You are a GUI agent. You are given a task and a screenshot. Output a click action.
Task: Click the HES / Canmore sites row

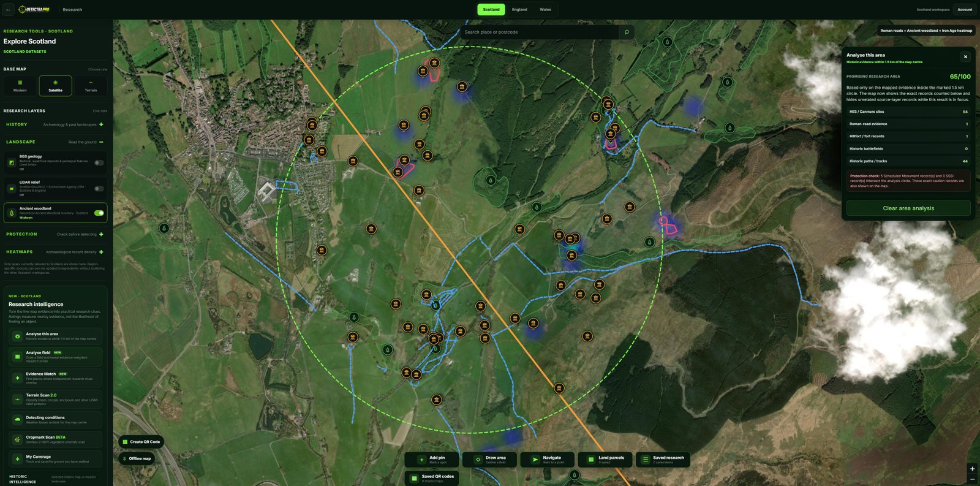coord(908,112)
